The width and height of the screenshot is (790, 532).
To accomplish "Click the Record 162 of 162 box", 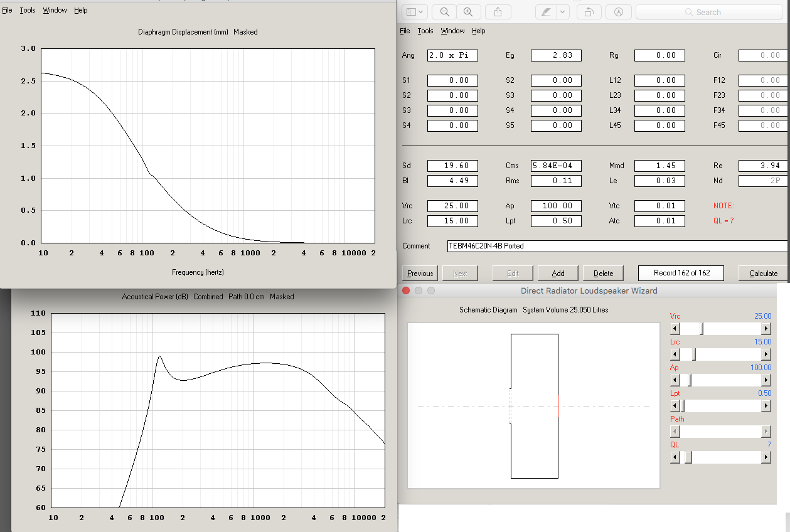I will pyautogui.click(x=681, y=273).
